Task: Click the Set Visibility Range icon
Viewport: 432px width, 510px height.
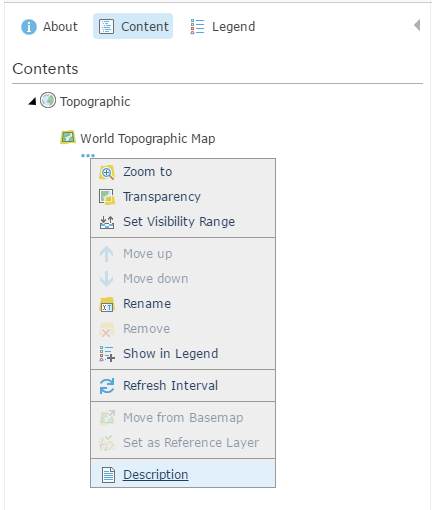Action: coord(107,222)
